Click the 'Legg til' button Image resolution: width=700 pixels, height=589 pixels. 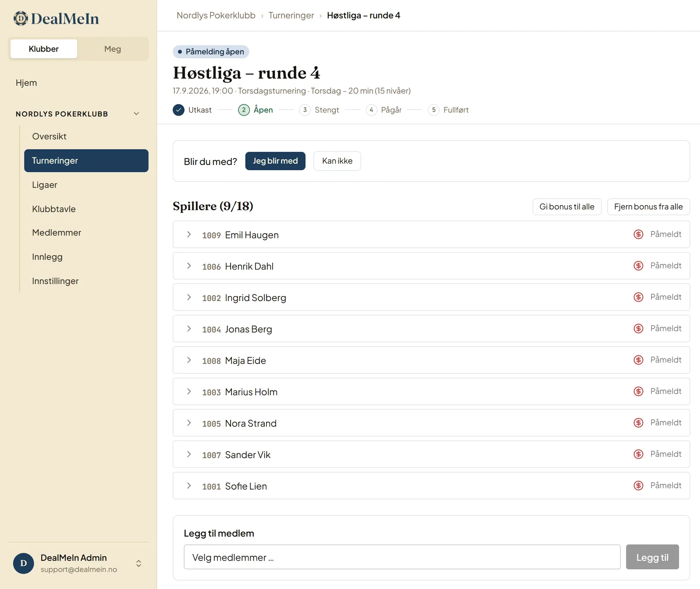652,557
